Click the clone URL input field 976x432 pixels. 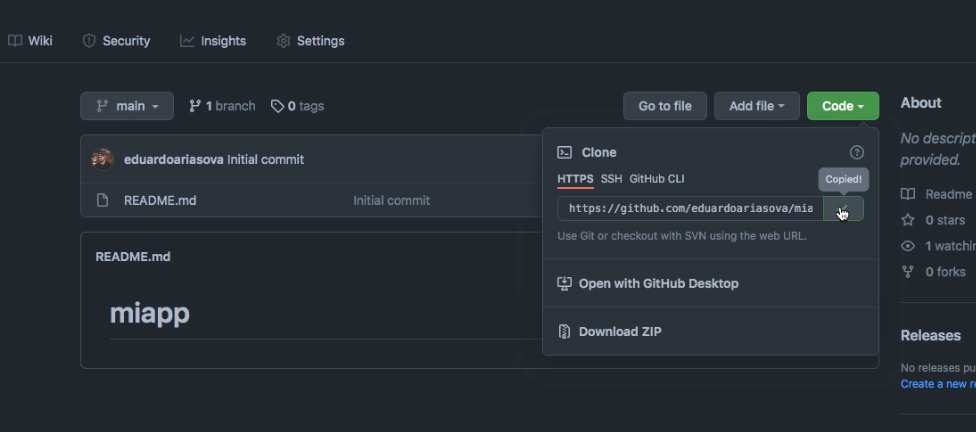690,209
